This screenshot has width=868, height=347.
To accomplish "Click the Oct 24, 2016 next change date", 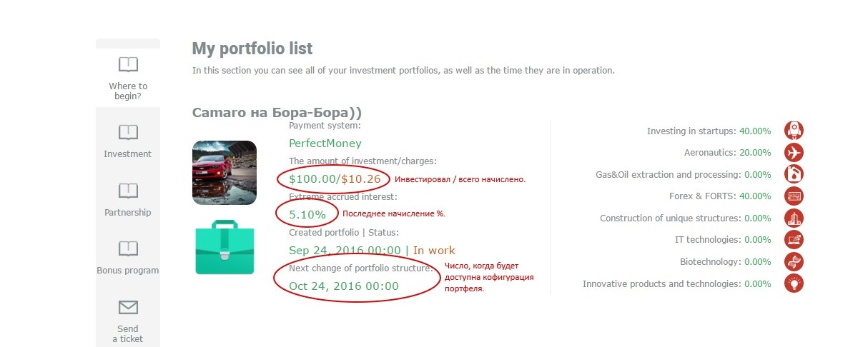I will point(344,286).
